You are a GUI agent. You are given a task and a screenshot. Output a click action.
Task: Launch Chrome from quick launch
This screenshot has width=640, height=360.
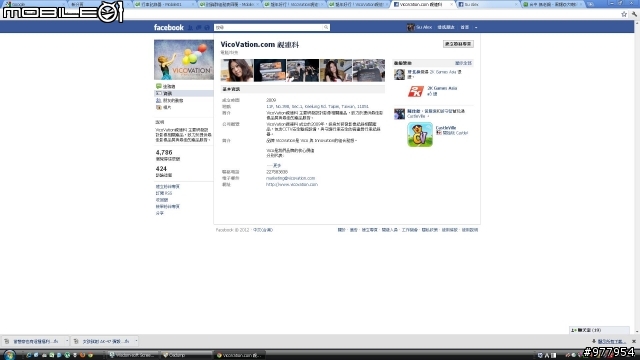(90, 355)
